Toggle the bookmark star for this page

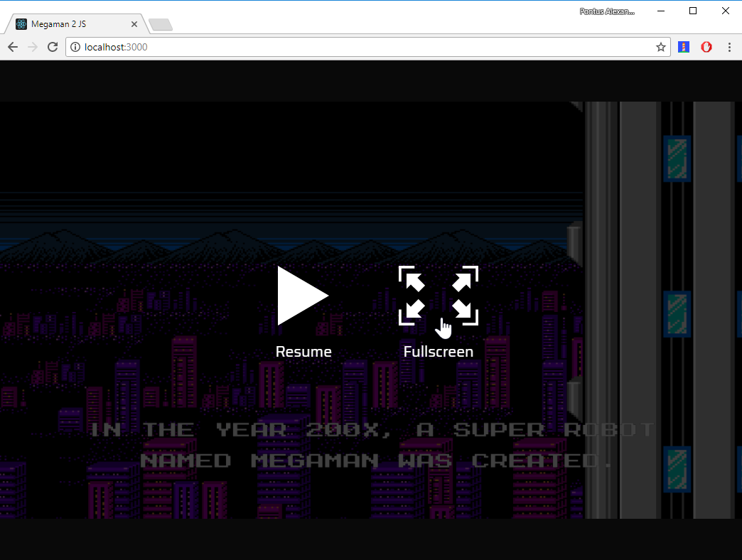[661, 47]
